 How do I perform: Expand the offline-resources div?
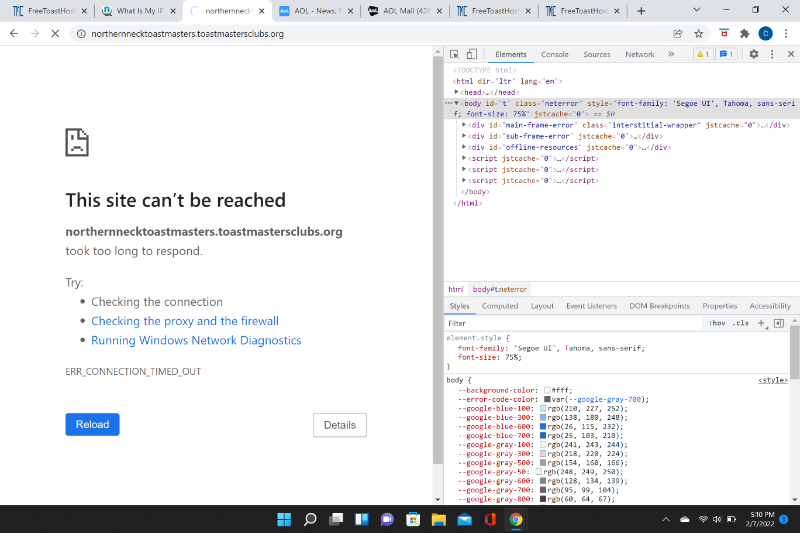click(464, 147)
